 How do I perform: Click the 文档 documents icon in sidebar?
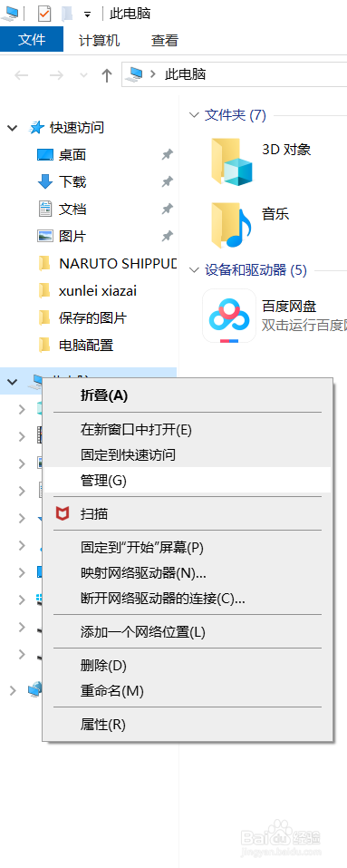tap(44, 209)
